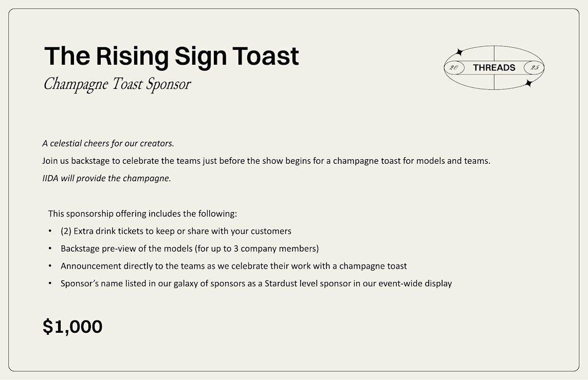Click 'A celestial cheers for our creators' line
Viewport: 588px width, 380px height.
pyautogui.click(x=108, y=144)
